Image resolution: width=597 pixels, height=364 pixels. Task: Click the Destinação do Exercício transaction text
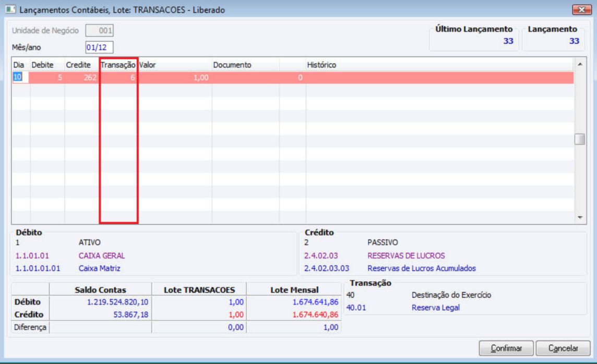(451, 295)
